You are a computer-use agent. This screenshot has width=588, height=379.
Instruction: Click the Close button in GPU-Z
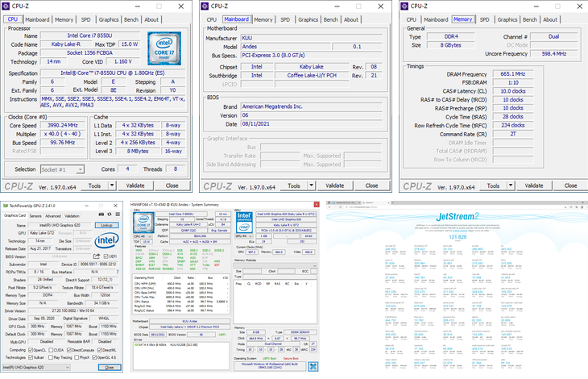[109, 368]
